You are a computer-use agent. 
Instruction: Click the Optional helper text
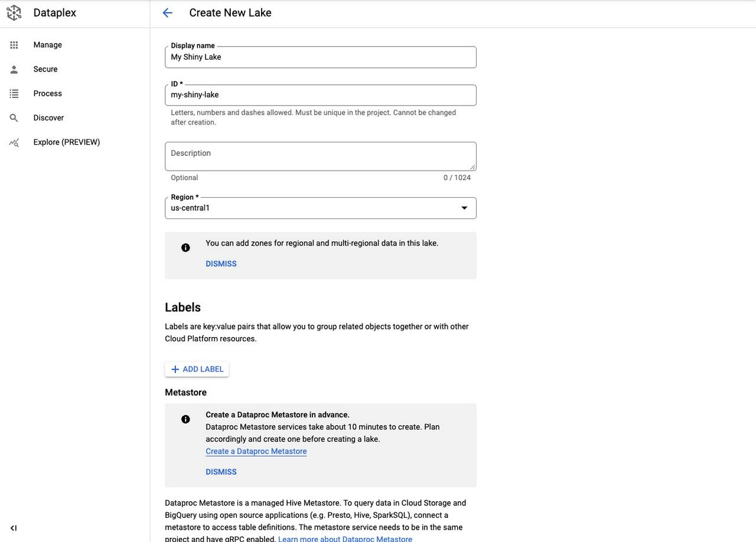pos(184,178)
